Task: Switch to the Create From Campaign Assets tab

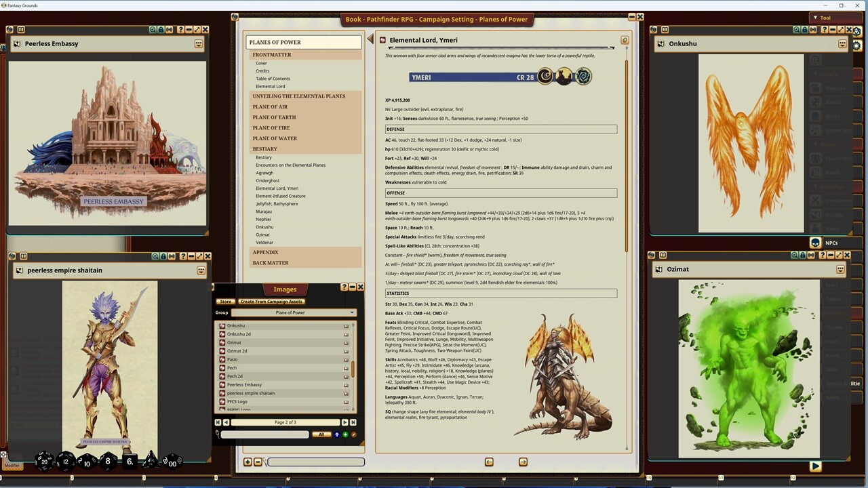Action: point(271,302)
